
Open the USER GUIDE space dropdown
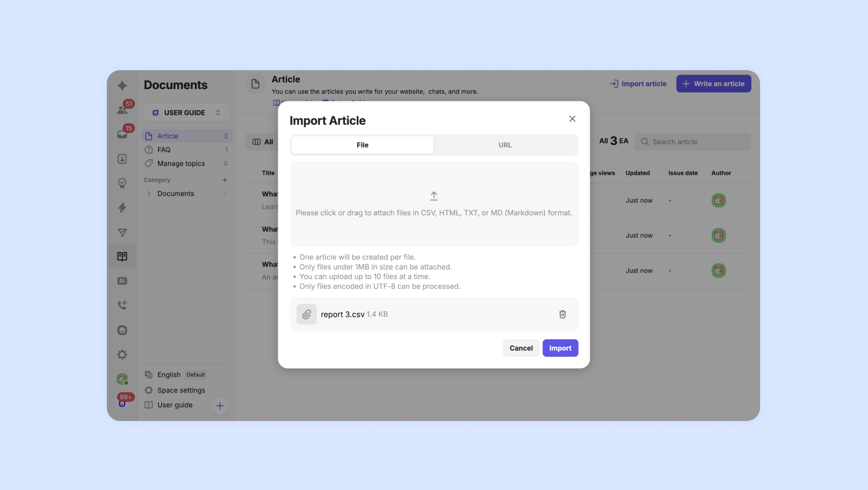(186, 112)
